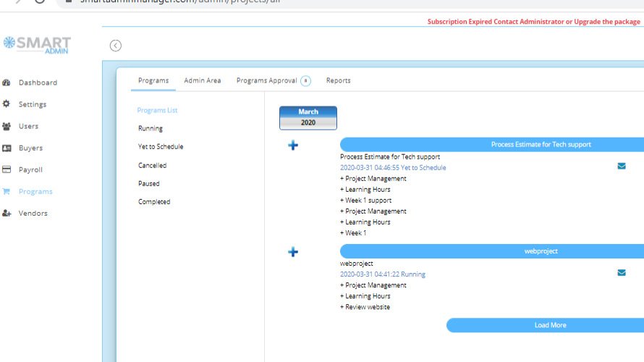Switch to the Admin Area tab
This screenshot has width=644, height=362.
click(x=203, y=80)
